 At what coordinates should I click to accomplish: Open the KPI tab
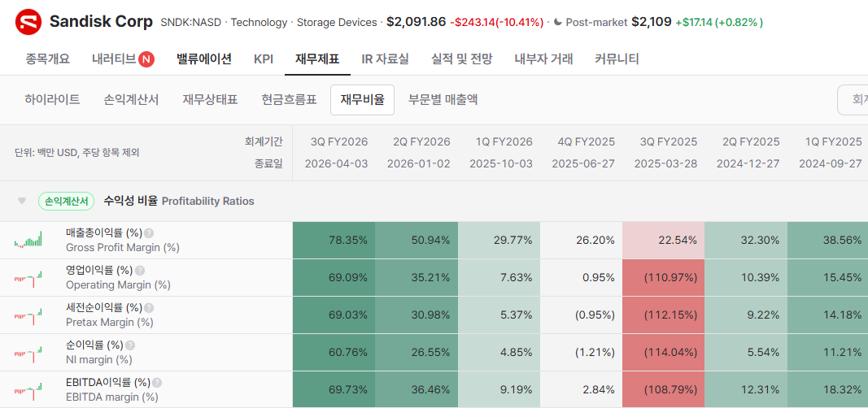click(264, 59)
